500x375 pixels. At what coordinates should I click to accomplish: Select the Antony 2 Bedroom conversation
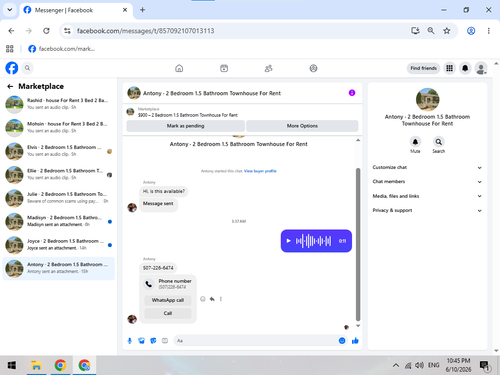(59, 268)
